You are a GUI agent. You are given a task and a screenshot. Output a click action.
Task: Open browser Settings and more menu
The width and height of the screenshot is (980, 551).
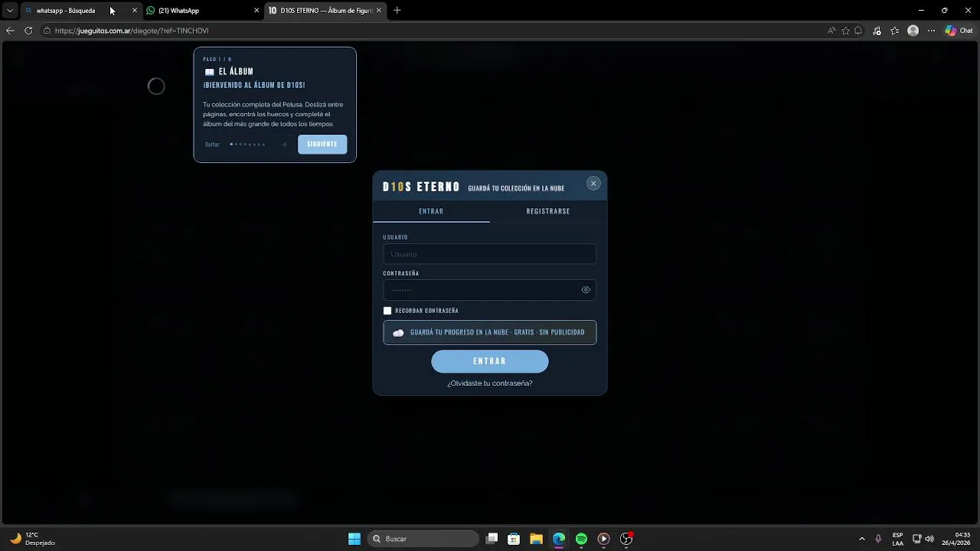click(x=931, y=31)
